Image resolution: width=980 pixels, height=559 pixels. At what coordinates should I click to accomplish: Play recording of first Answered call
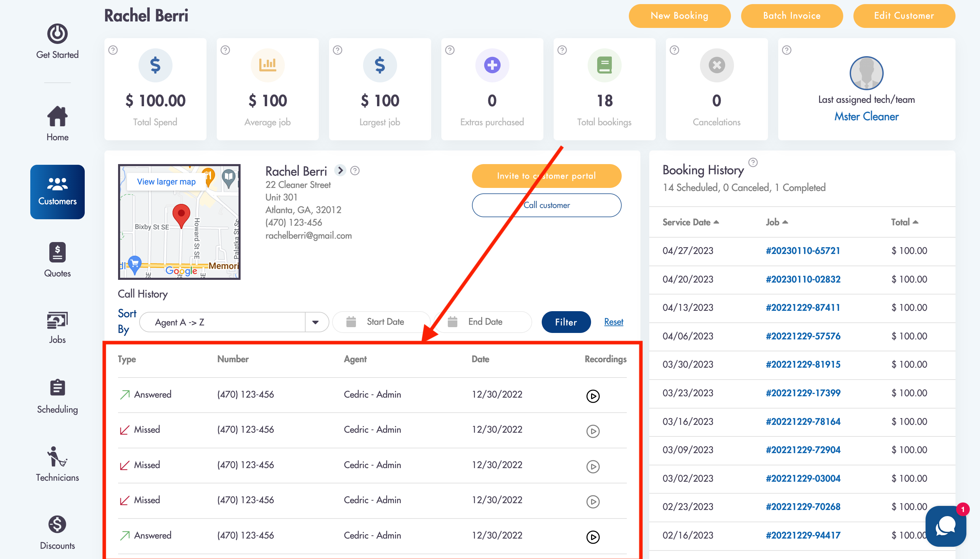tap(592, 396)
